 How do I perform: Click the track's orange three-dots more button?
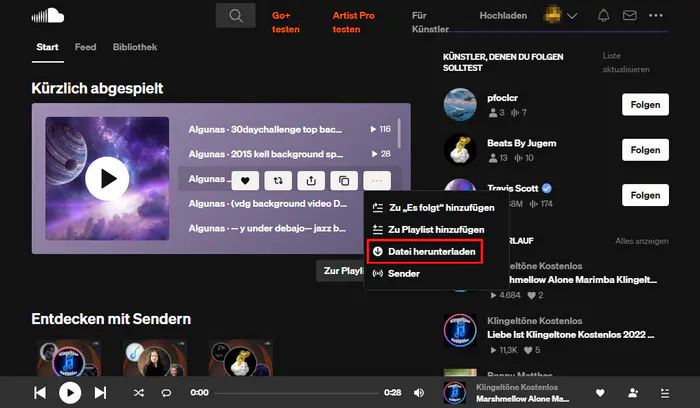377,181
